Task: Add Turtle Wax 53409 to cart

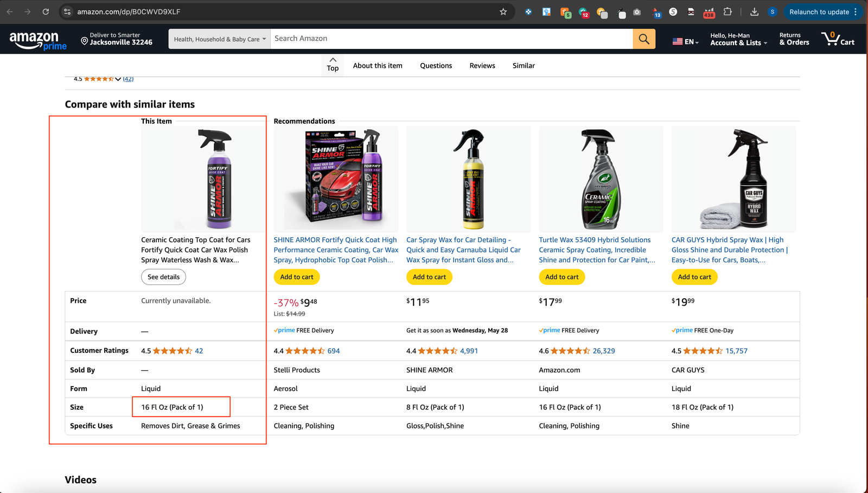Action: [562, 277]
